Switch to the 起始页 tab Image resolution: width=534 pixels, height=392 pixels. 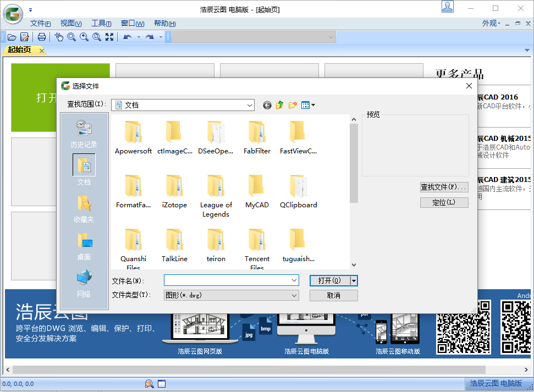pyautogui.click(x=20, y=49)
